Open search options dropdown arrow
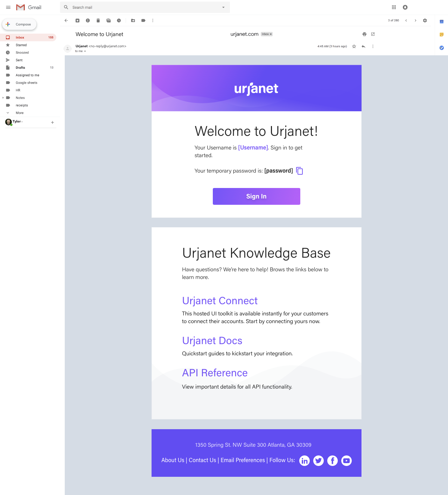Viewport: 448px width, 495px height. click(x=223, y=7)
